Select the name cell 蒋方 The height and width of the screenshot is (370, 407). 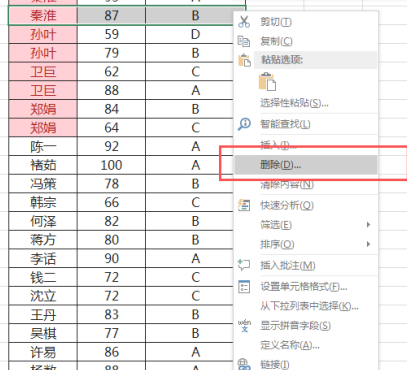tap(43, 239)
